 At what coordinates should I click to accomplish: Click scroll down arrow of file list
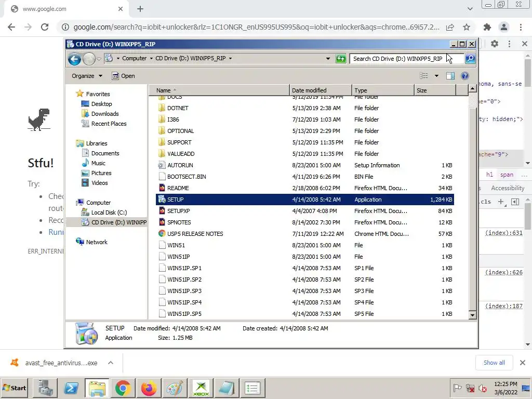pyautogui.click(x=472, y=315)
